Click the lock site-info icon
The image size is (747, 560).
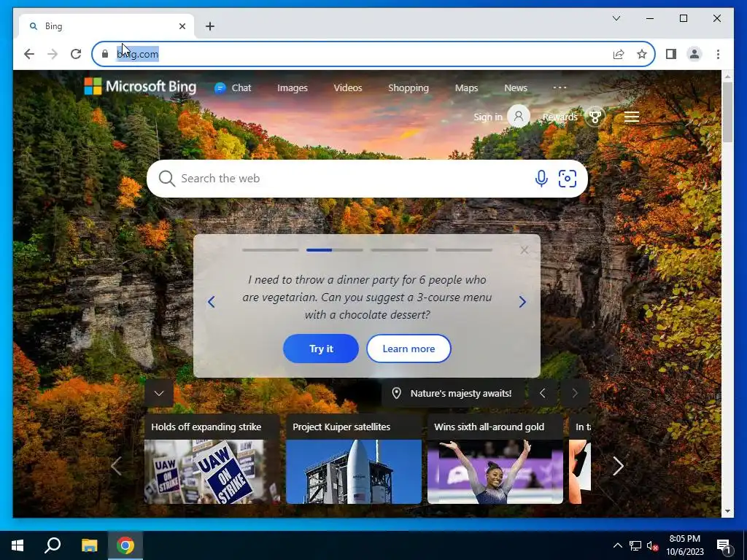(105, 54)
